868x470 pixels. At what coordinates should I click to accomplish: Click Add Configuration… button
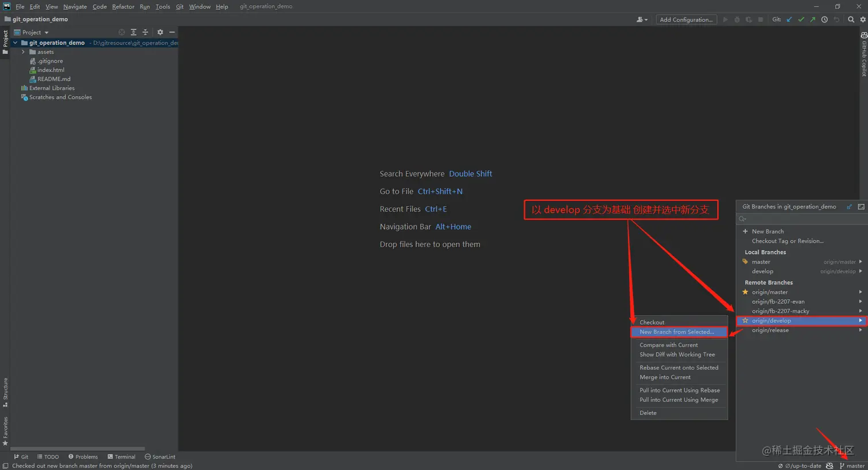click(x=687, y=20)
